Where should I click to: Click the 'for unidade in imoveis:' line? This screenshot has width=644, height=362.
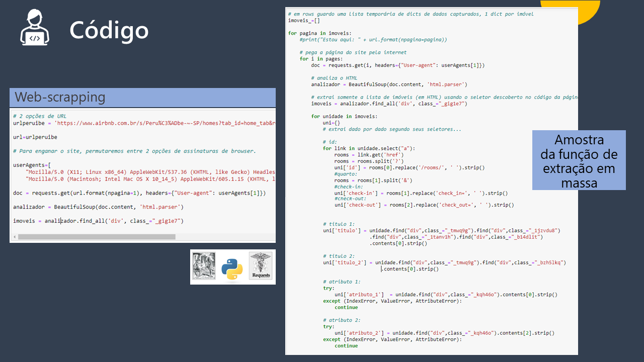click(344, 116)
